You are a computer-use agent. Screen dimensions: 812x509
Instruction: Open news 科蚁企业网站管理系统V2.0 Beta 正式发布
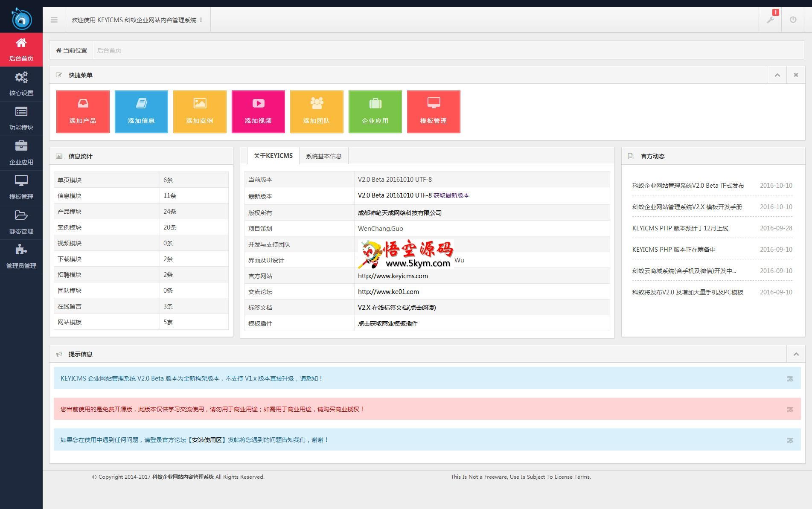coord(688,186)
